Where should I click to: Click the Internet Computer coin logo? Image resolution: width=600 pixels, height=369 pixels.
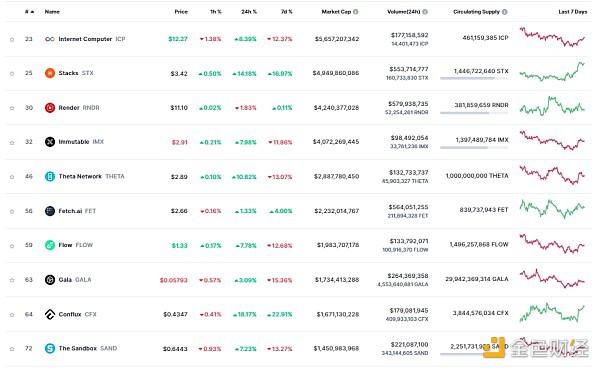[50, 39]
